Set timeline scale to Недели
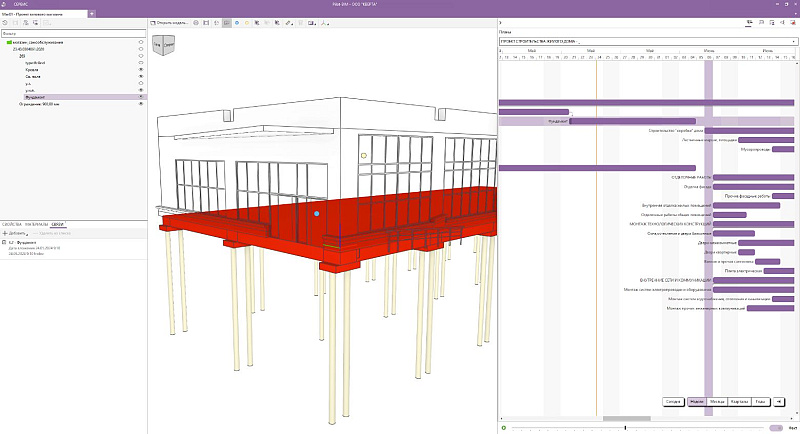800x434 pixels. [697, 402]
